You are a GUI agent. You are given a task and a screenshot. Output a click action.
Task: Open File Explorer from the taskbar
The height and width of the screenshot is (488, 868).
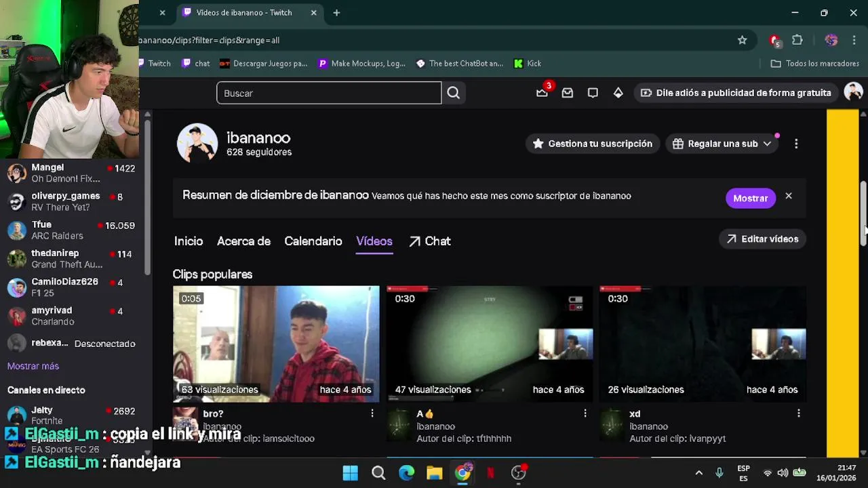[435, 472]
